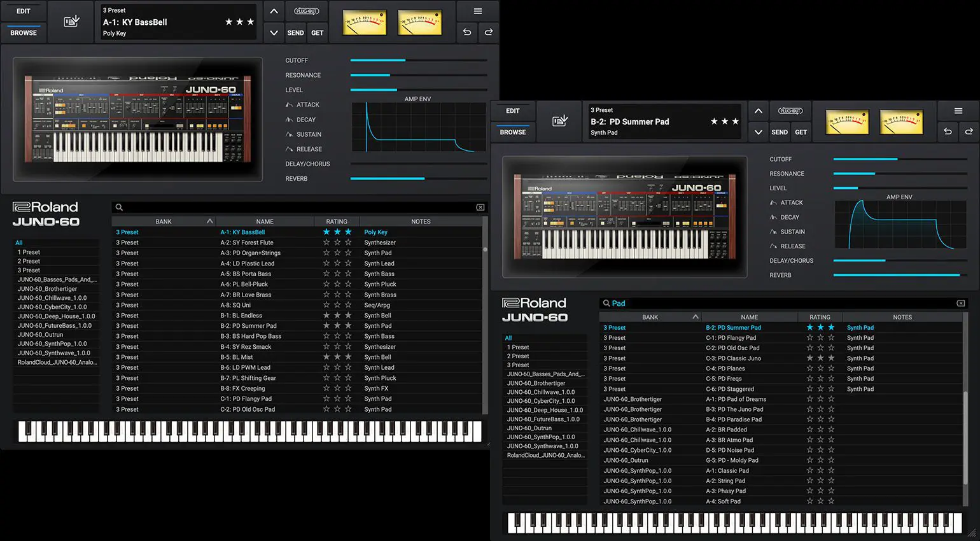Image resolution: width=980 pixels, height=541 pixels.
Task: Switch to EDIT tab in left window
Action: click(24, 11)
